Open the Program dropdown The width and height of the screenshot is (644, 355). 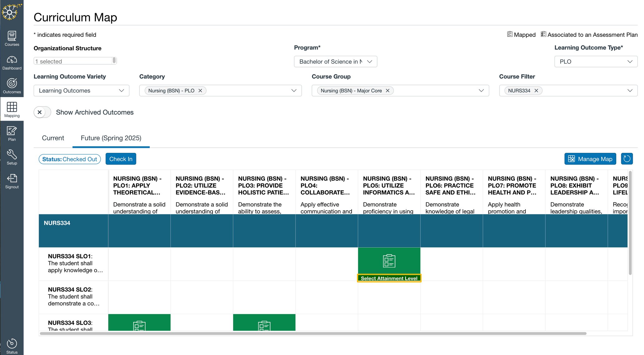coord(335,61)
